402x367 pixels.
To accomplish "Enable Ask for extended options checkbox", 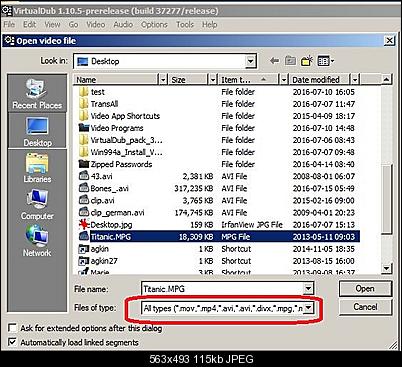I will click(12, 328).
